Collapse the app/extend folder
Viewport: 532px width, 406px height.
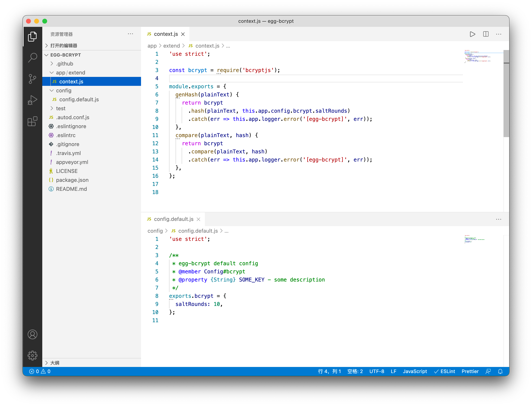(x=92, y=72)
